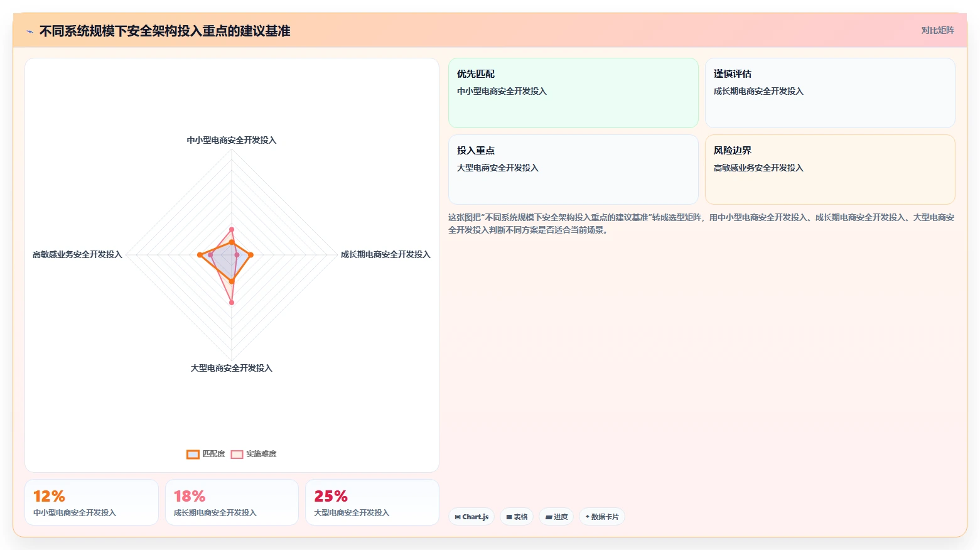
Task: Click 大型电商安全开发投入 text in 投入重点 card
Action: (x=498, y=168)
